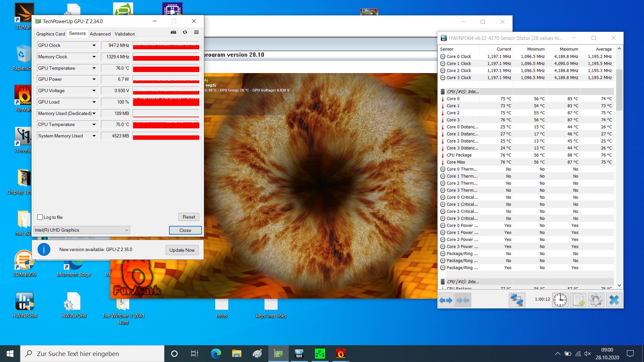Click the HWiNFO clock reset-timer icon
The image size is (644, 362).
(560, 300)
